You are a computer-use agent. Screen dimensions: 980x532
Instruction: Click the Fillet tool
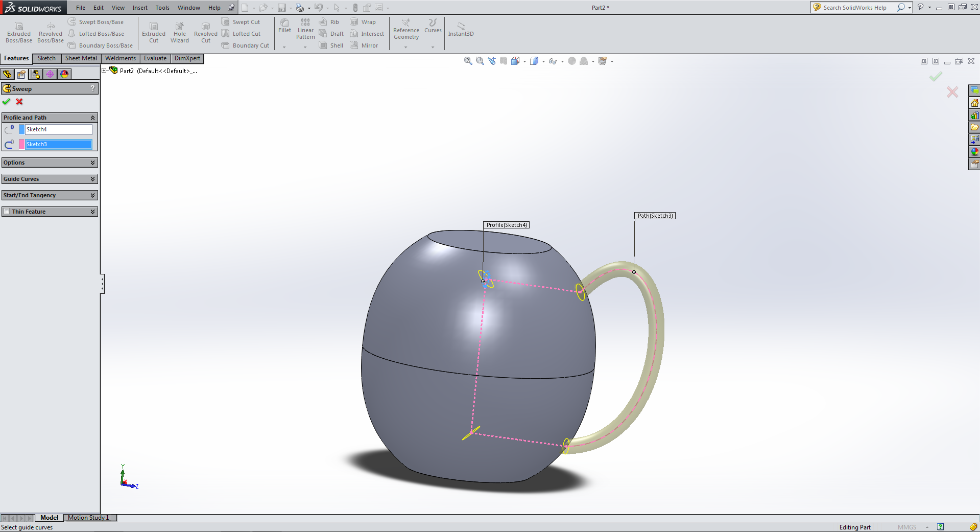(x=284, y=26)
